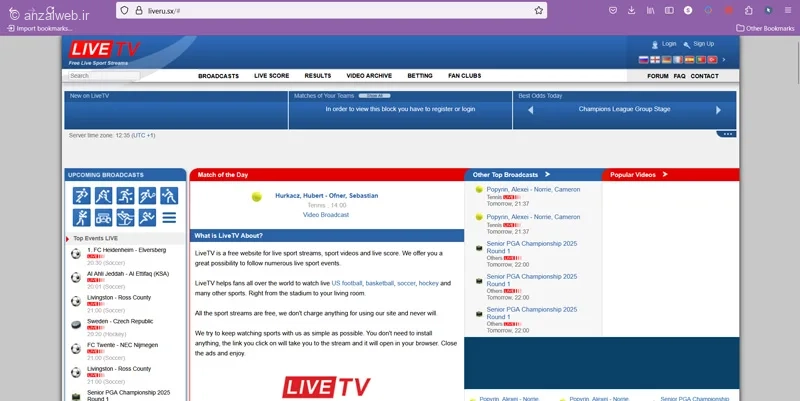Select the football sport icon in Upcoming Broadcasts
The width and height of the screenshot is (800, 401).
(x=82, y=196)
